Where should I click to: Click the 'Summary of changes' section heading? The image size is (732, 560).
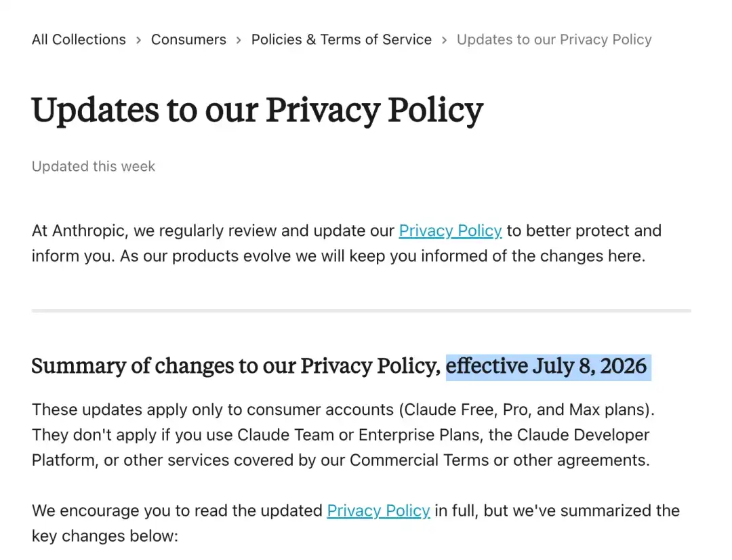[x=339, y=367]
